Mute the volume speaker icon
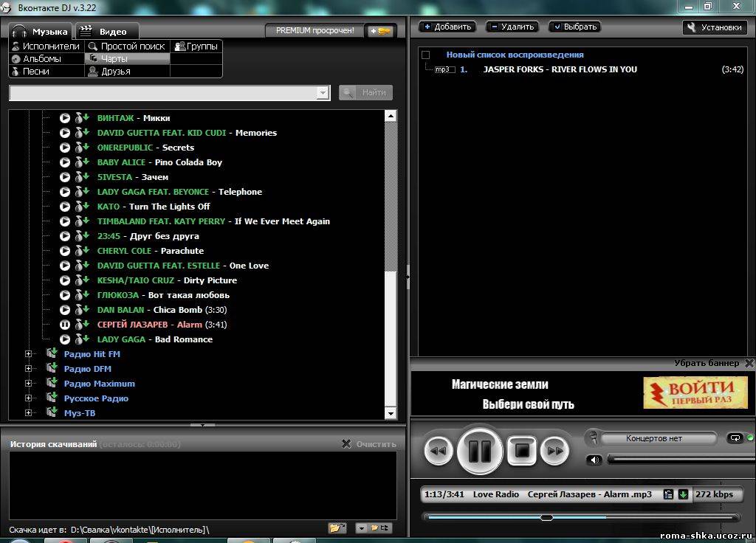Viewport: 756px width, 543px height. pyautogui.click(x=594, y=460)
